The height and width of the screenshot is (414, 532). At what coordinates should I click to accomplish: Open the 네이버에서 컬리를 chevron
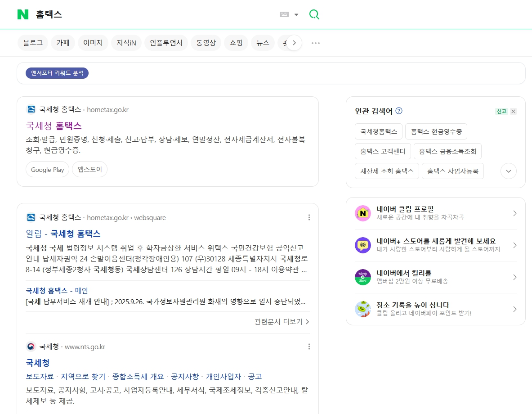click(x=515, y=277)
